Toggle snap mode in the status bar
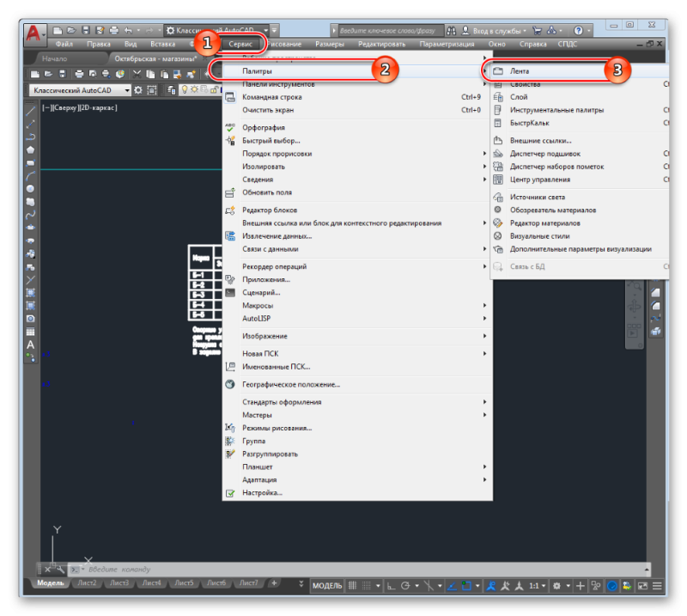The width and height of the screenshot is (687, 616). [367, 586]
